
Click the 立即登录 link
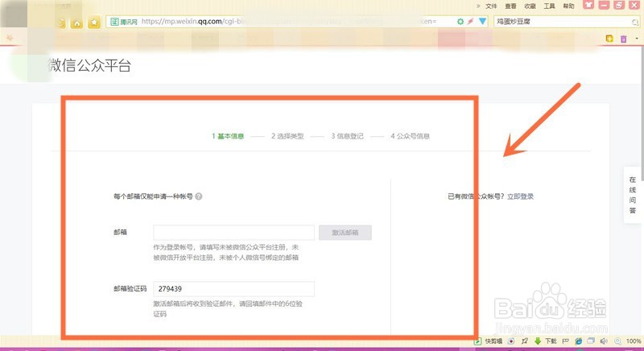coord(520,196)
